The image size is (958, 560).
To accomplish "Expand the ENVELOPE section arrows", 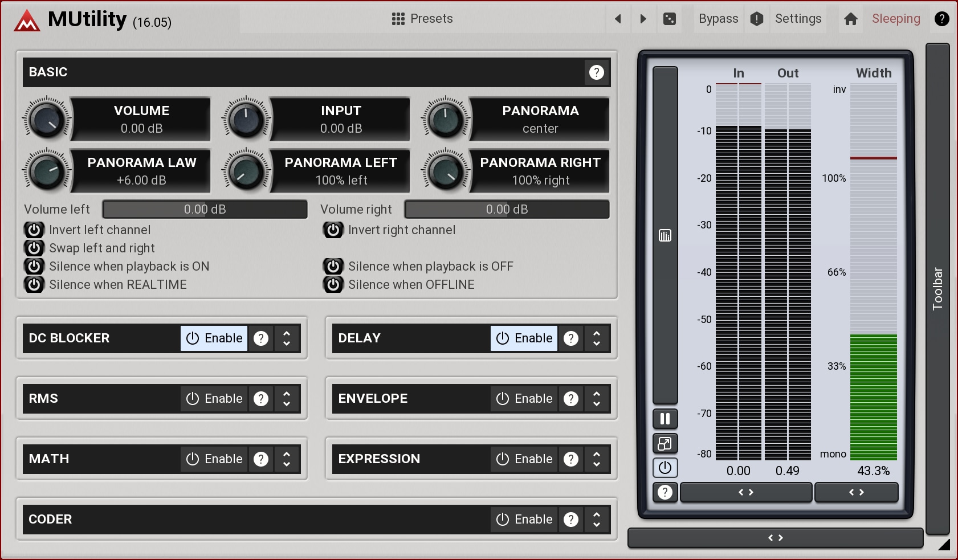I will point(597,399).
